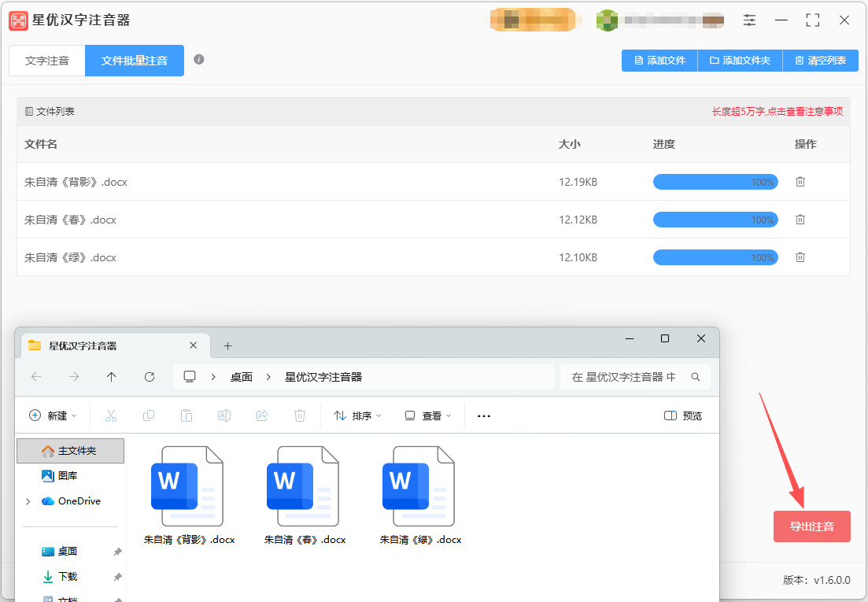This screenshot has width=868, height=602.
Task: Go up one folder level in Explorer
Action: [111, 377]
